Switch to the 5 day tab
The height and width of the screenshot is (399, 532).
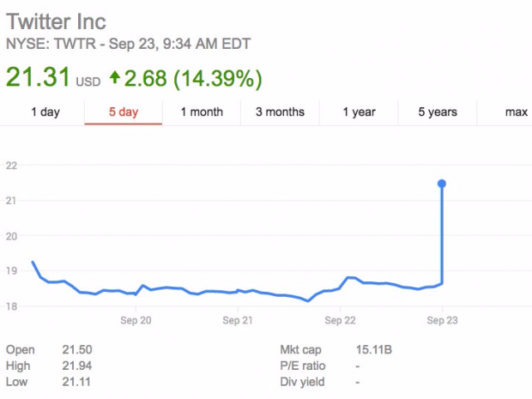pos(123,112)
